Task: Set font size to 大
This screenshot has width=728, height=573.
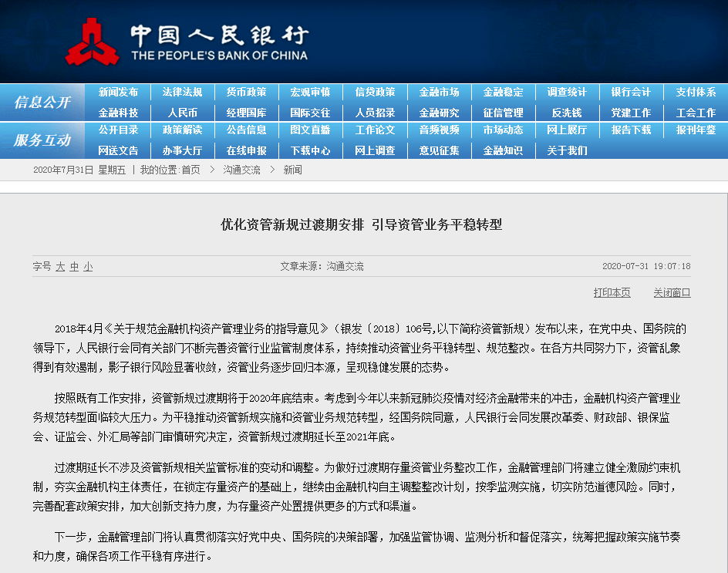Action: (x=60, y=267)
